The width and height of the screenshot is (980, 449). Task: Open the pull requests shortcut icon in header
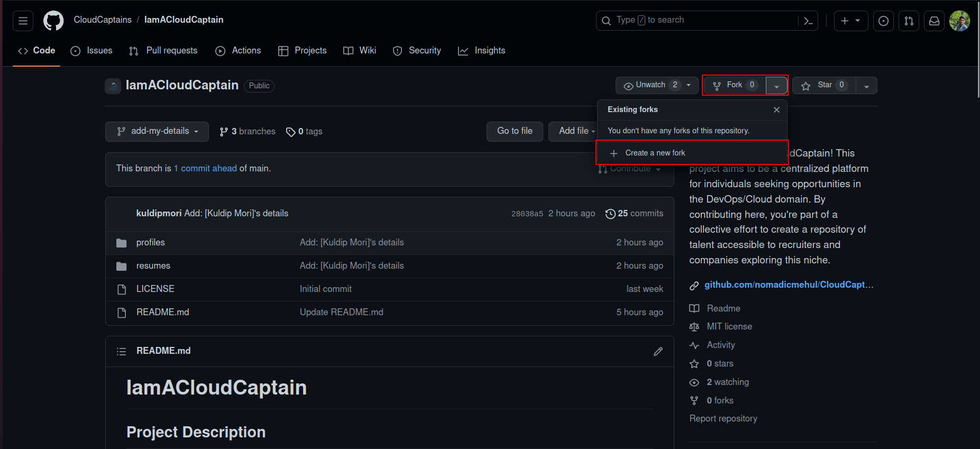(x=909, y=21)
